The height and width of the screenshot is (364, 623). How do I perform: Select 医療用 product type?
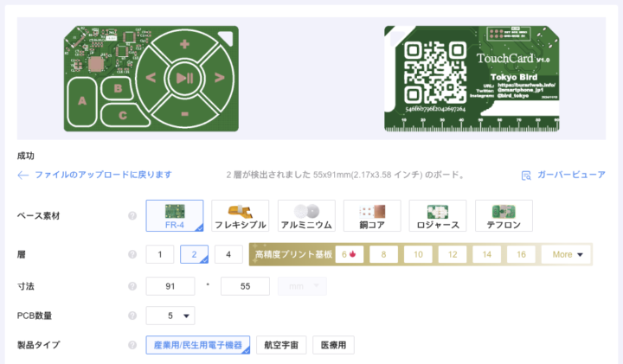[x=333, y=346]
